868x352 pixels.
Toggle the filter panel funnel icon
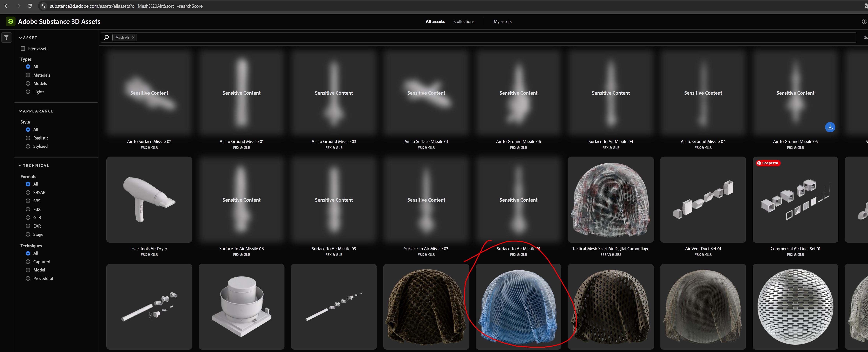[6, 37]
